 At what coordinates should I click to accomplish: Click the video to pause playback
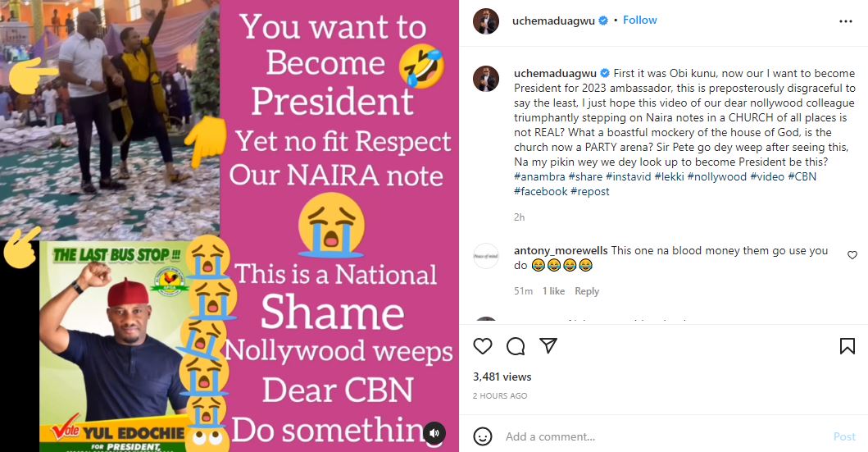click(229, 226)
